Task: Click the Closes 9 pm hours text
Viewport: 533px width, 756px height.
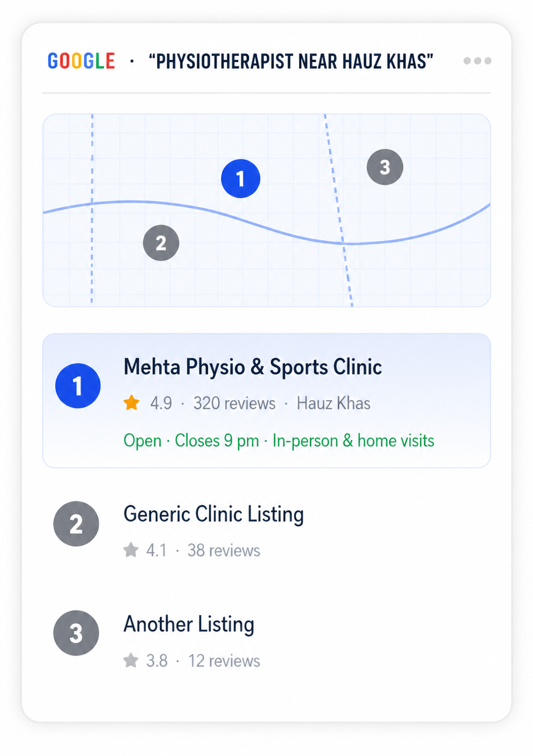Action: coord(217,441)
